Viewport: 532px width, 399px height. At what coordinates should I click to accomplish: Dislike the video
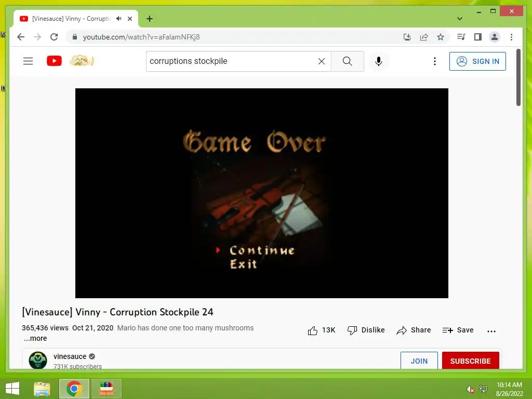366,330
